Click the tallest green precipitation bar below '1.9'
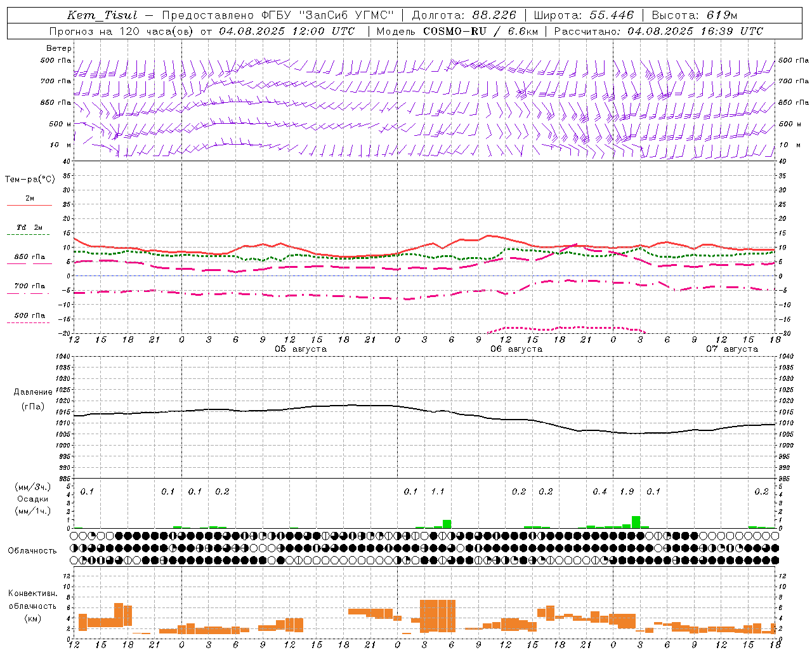Image resolution: width=812 pixels, height=650 pixels. pos(636,522)
